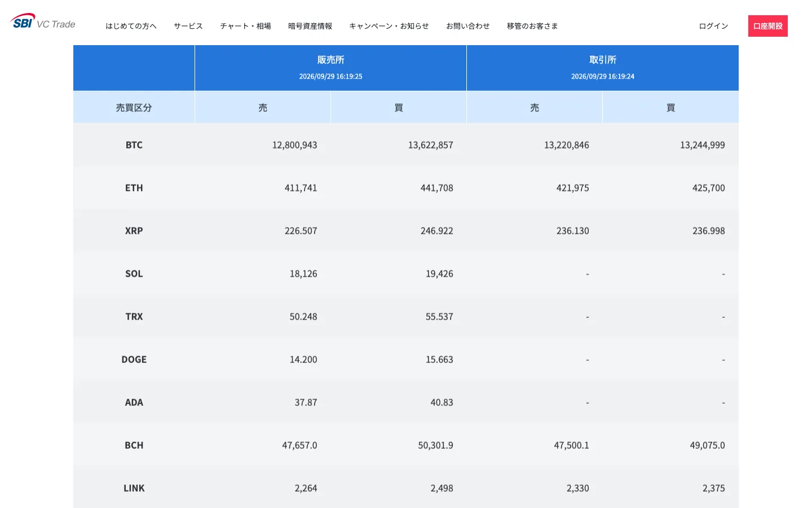Select XRP sell price 226.507
The width and height of the screenshot is (812, 508).
tap(301, 231)
